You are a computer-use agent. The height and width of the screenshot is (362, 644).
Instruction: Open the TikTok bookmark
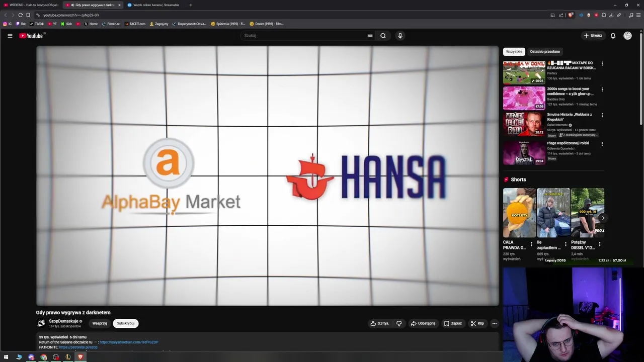[x=37, y=24]
